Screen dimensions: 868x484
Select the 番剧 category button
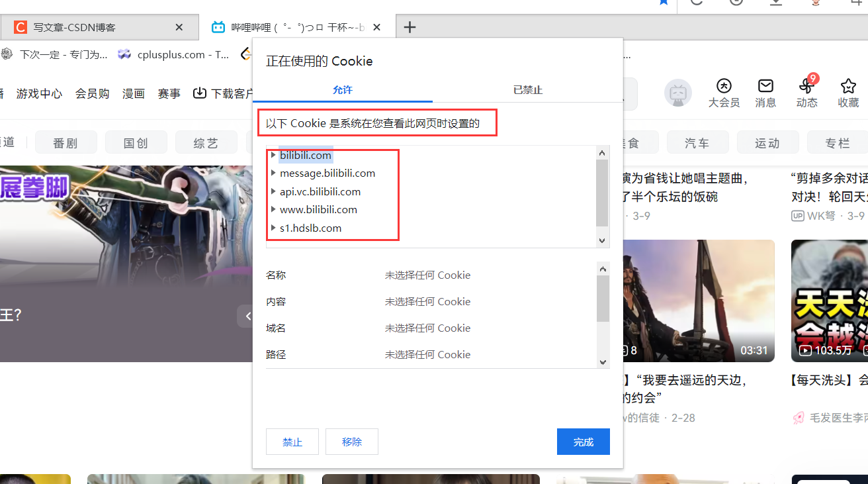[66, 142]
